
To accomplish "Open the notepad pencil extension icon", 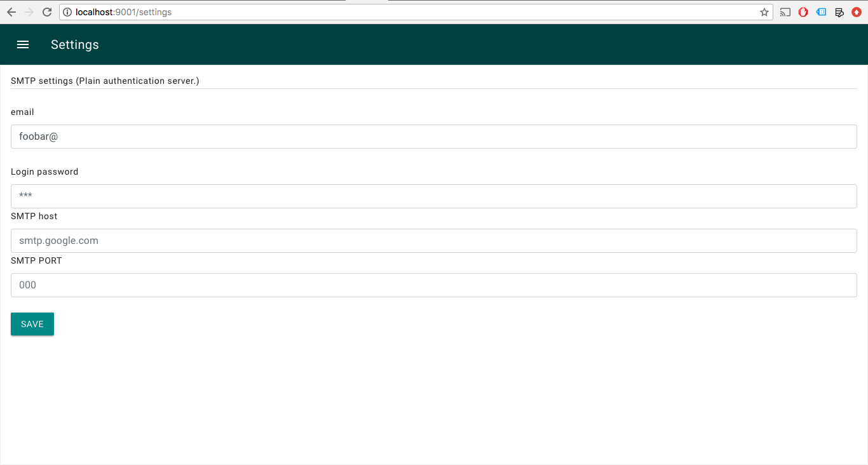I will pyautogui.click(x=839, y=12).
